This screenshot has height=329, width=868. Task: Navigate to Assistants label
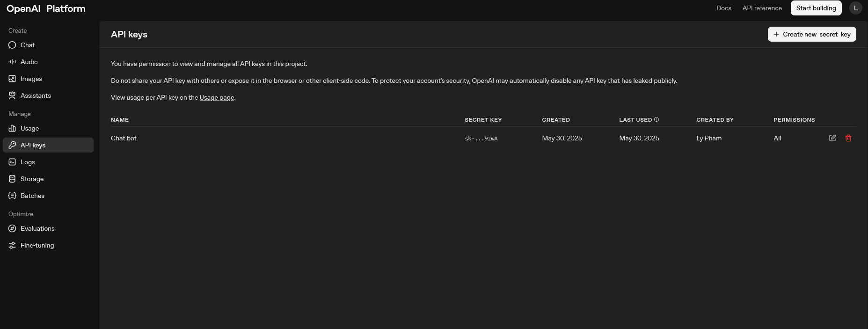[x=36, y=95]
